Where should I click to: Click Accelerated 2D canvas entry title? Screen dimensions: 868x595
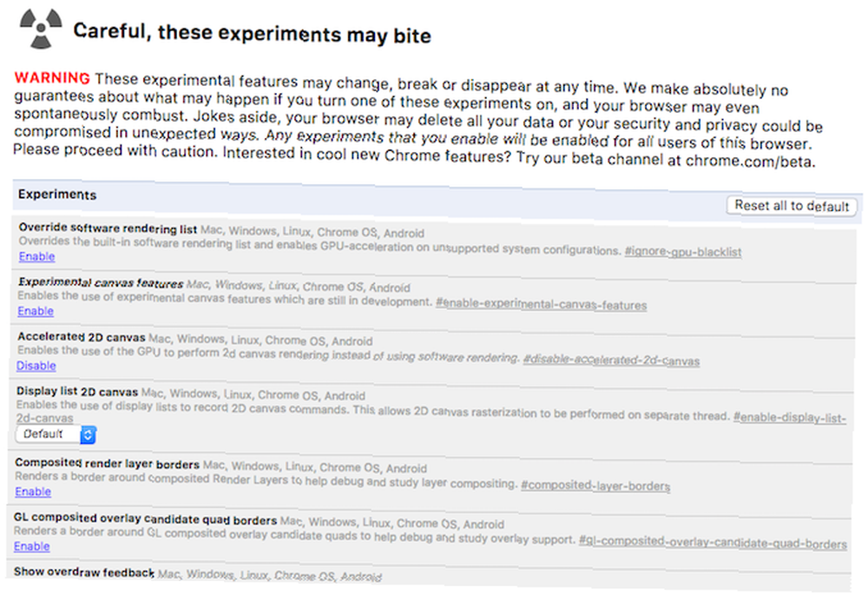[x=81, y=337]
